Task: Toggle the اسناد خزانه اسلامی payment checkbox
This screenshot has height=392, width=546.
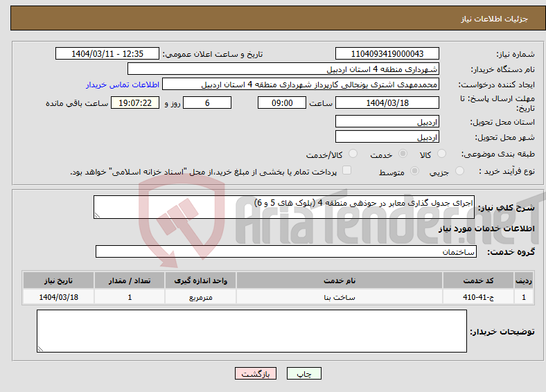Action: click(x=347, y=170)
